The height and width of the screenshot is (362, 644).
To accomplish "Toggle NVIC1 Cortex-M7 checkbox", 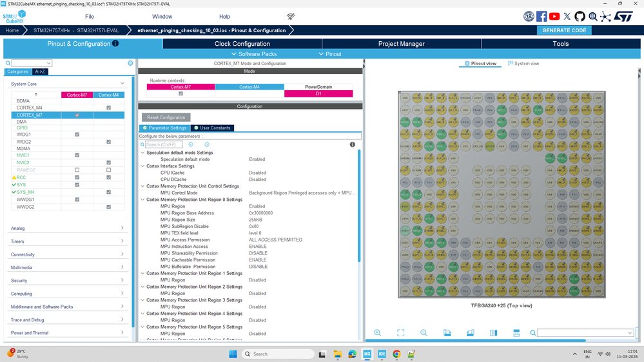I will pyautogui.click(x=77, y=155).
